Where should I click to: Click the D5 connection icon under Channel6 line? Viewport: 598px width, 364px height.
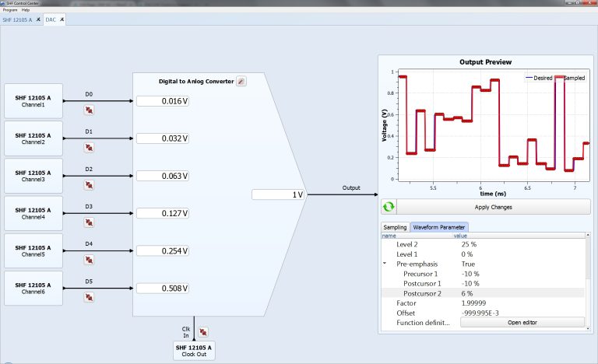click(x=90, y=297)
